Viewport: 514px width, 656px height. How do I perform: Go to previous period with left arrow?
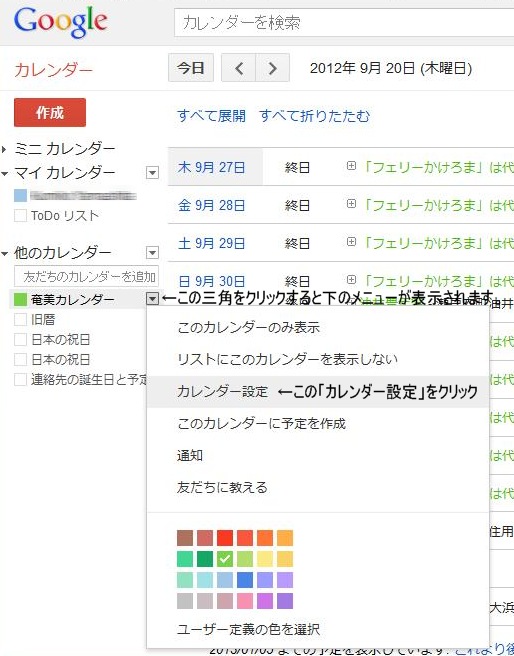pyautogui.click(x=238, y=68)
